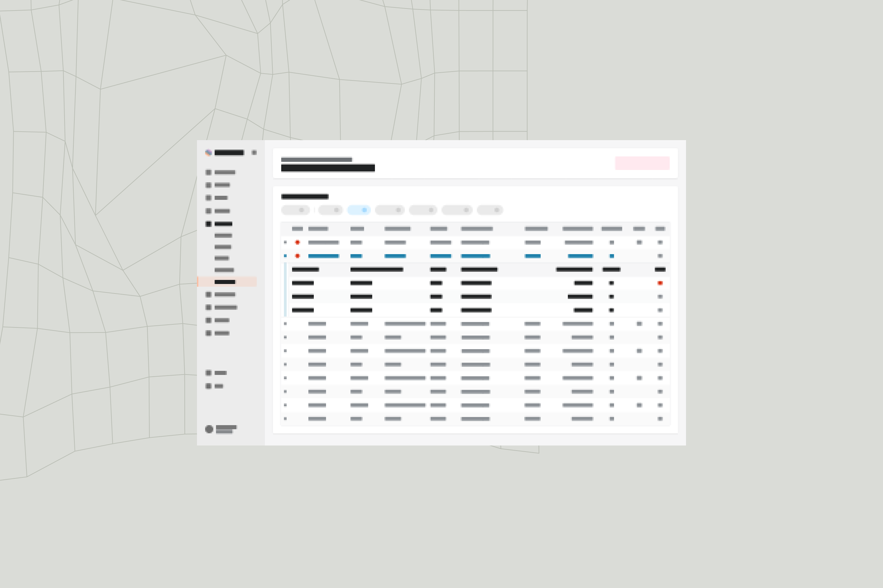Click the red alert dot on the first table row
Image resolution: width=883 pixels, height=588 pixels.
click(x=298, y=242)
